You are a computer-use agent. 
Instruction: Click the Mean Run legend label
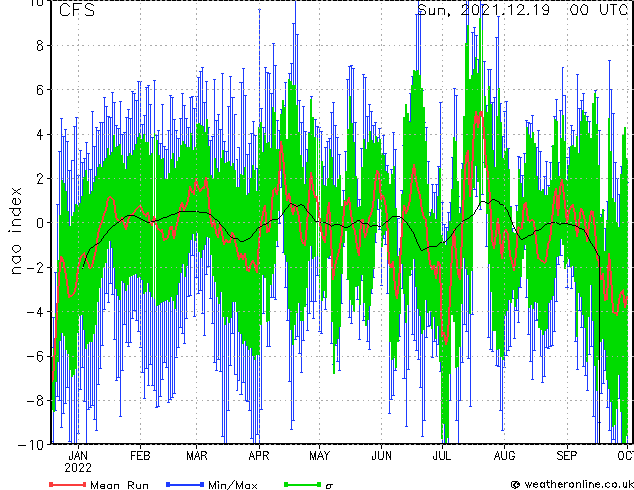pyautogui.click(x=119, y=485)
